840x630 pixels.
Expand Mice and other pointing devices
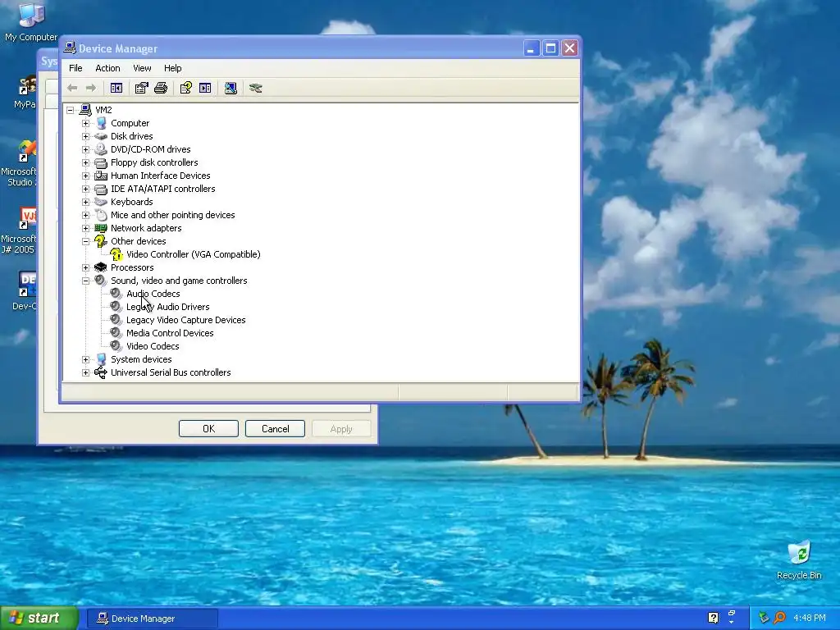pos(85,215)
